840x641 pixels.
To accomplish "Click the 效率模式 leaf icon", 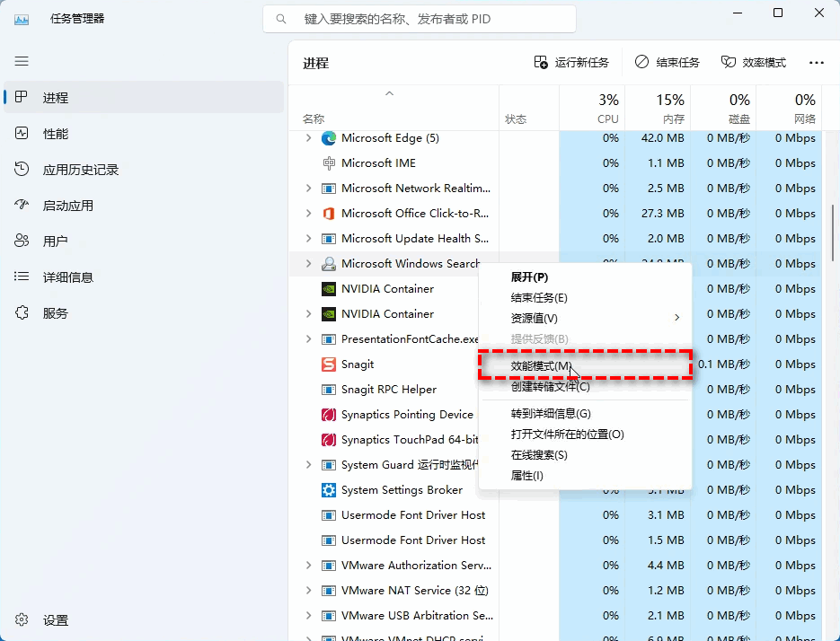I will point(728,62).
